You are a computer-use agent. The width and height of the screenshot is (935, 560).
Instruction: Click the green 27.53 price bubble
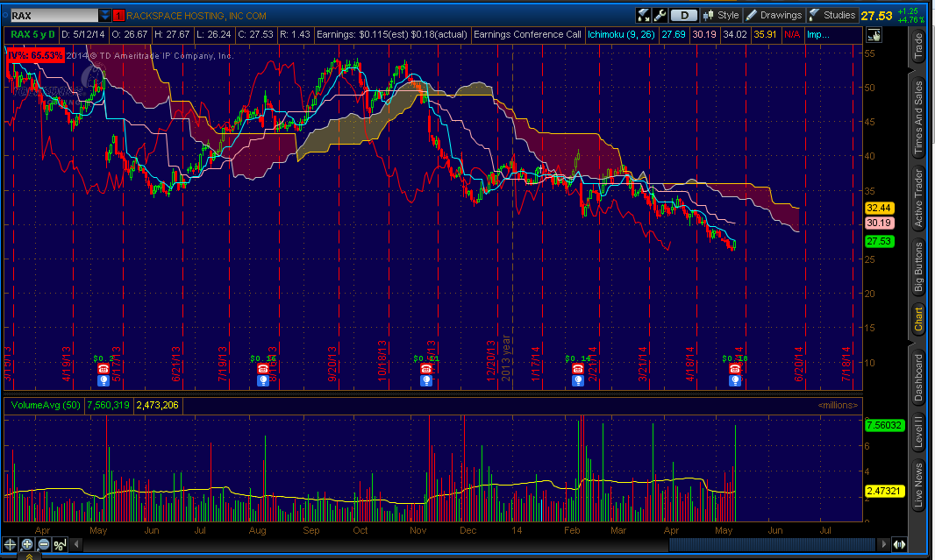879,241
